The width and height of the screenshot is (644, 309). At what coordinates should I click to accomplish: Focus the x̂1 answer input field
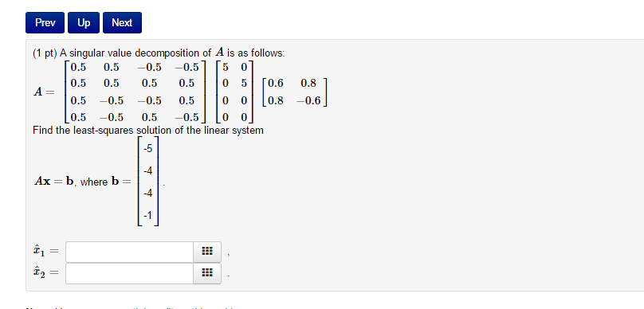[129, 252]
